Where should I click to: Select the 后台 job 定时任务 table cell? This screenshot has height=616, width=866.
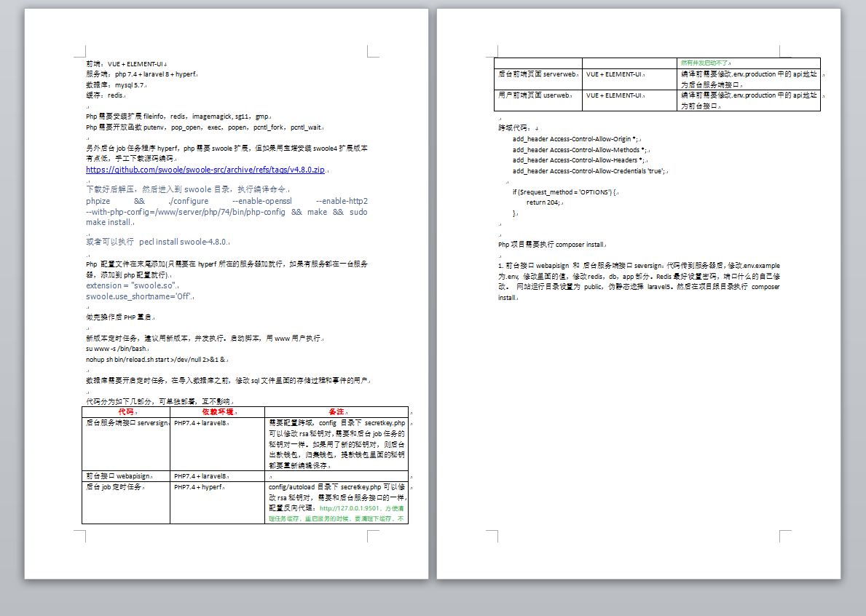coord(126,502)
